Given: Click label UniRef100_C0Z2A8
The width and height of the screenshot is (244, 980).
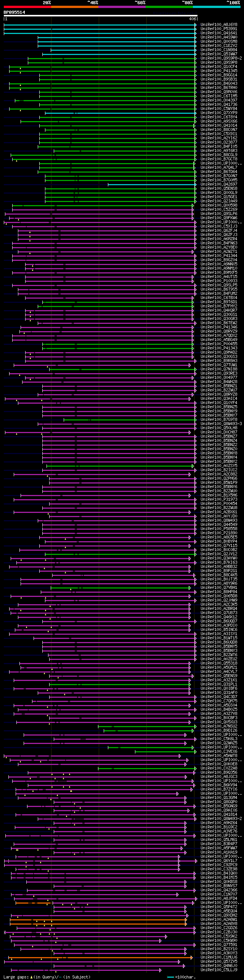Looking at the screenshot, I should [219, 768].
